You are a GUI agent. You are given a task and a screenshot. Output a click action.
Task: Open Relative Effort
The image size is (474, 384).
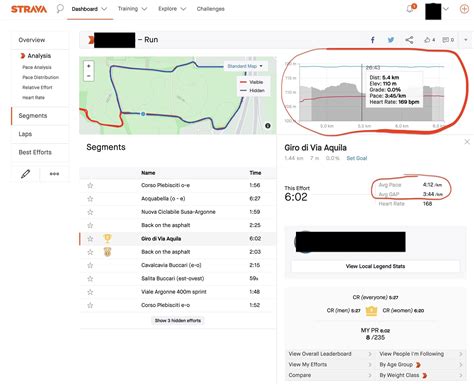point(37,87)
